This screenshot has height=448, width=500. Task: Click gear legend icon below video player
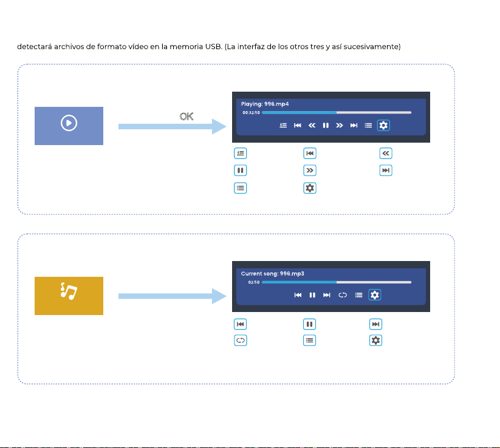[x=310, y=188]
